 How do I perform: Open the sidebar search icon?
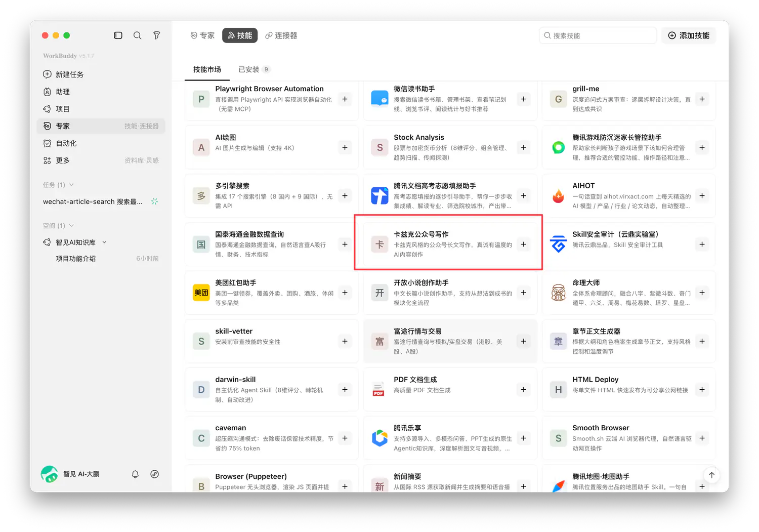pyautogui.click(x=137, y=35)
